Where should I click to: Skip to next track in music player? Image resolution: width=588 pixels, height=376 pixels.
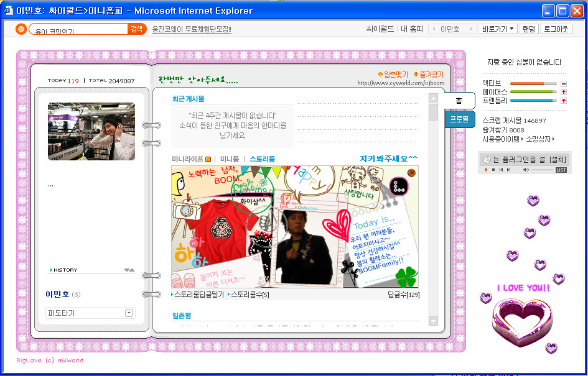508,170
